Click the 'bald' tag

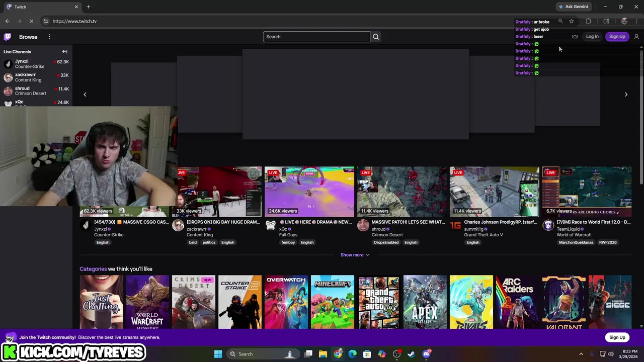(193, 242)
